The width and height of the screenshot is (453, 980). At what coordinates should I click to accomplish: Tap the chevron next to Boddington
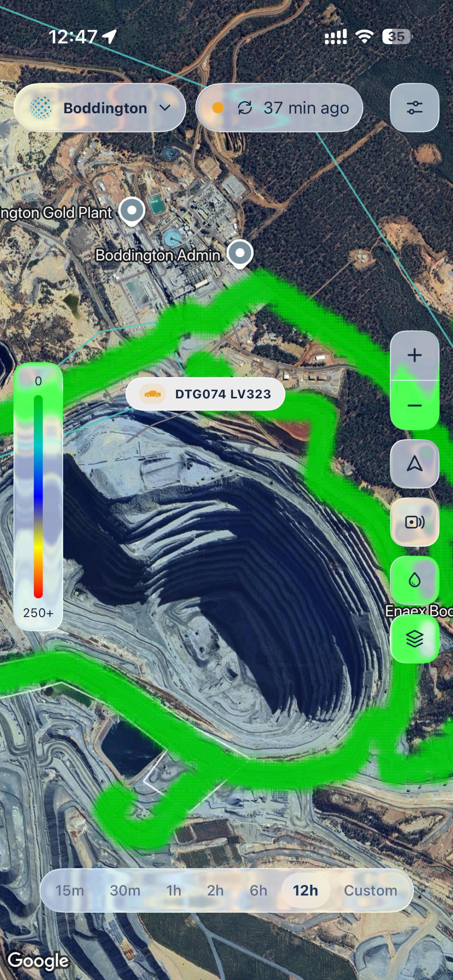[165, 108]
